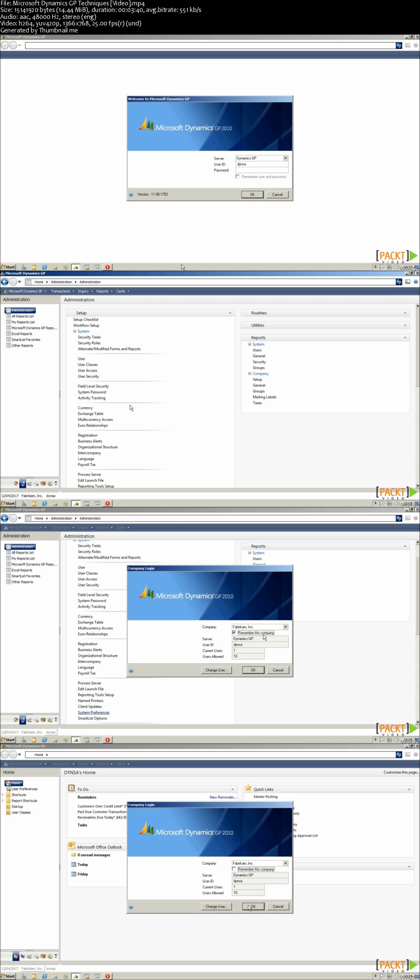The width and height of the screenshot is (420, 980).
Task: Expand the Report Shortcuts tree node arrow
Action: pyautogui.click(x=3, y=801)
